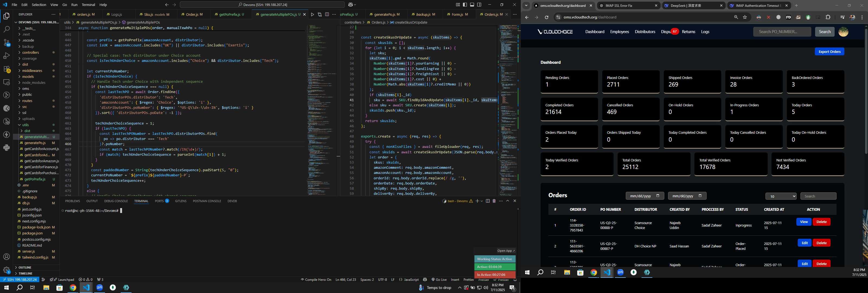
Task: Kill terminal with the trash icon
Action: click(494, 201)
